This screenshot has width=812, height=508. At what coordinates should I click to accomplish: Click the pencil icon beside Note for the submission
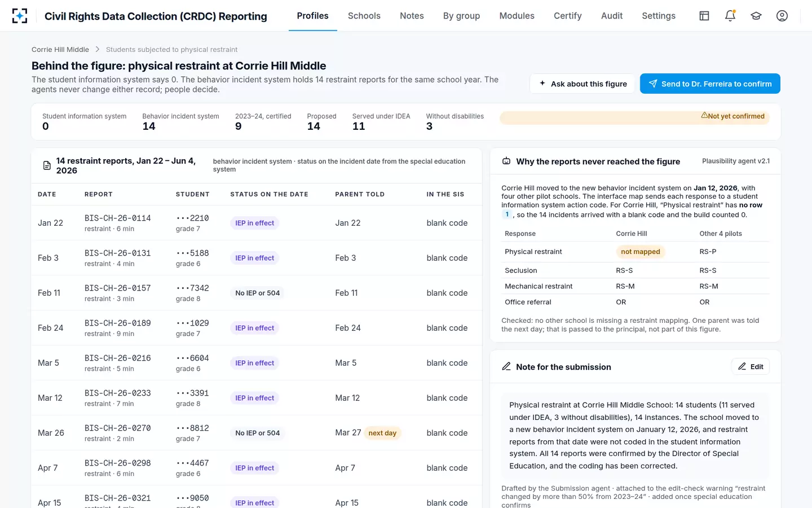point(506,367)
